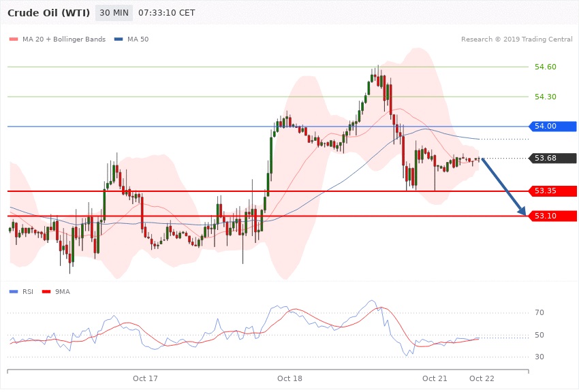Click the pink MA 20 legend swatch

click(14, 39)
